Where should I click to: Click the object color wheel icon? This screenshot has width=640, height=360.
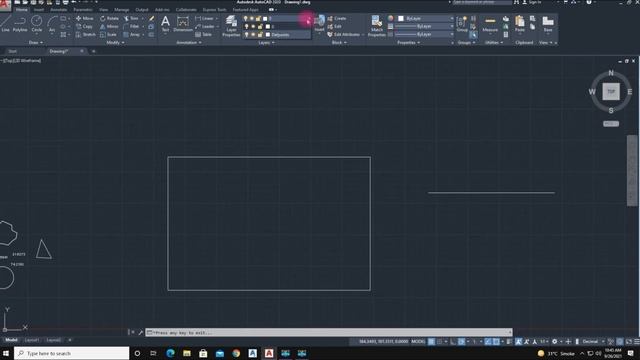click(x=391, y=18)
